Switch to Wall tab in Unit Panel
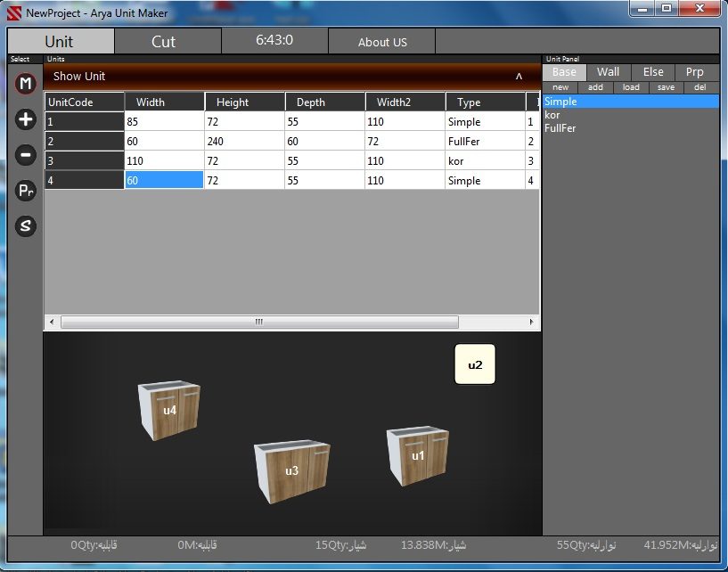Image resolution: width=728 pixels, height=572 pixels. (609, 72)
